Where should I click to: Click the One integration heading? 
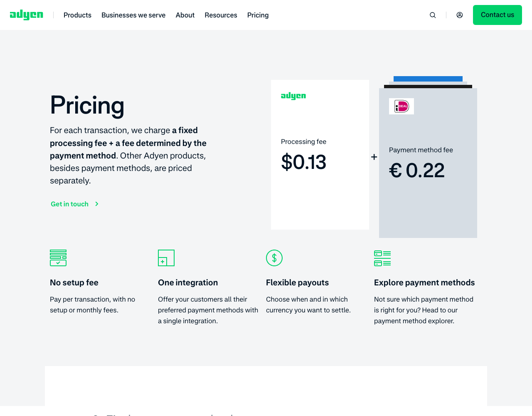click(x=188, y=282)
